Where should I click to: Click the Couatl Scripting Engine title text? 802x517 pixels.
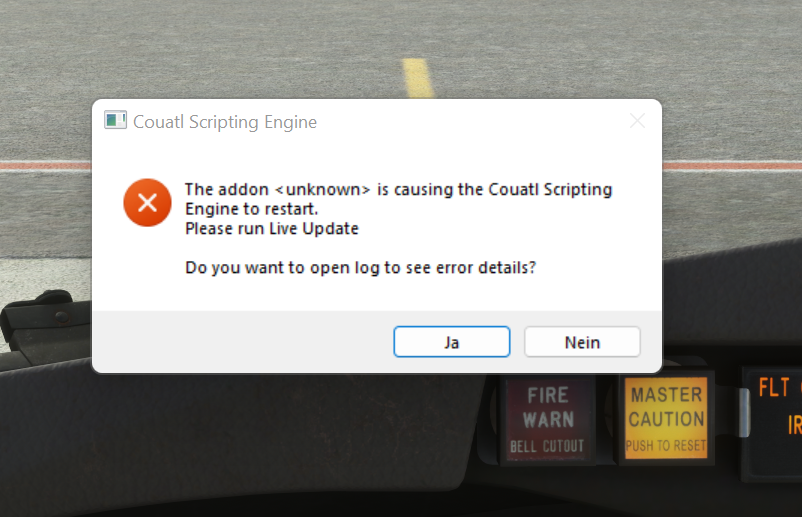pyautogui.click(x=225, y=122)
